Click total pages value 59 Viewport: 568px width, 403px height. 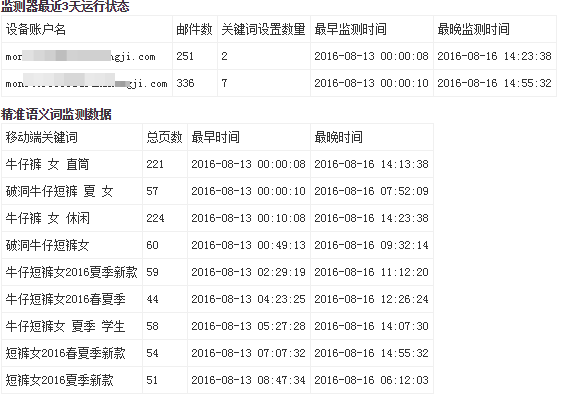152,272
